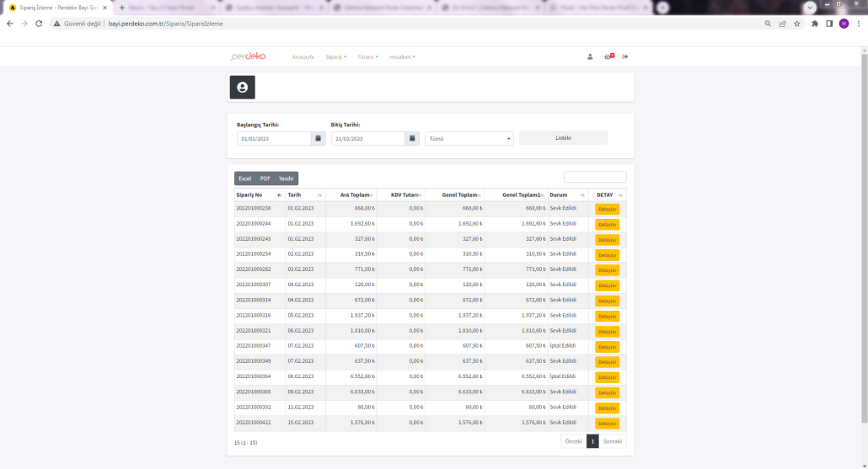Click the browser page reload icon
Image resolution: width=868 pixels, height=469 pixels.
point(39,24)
